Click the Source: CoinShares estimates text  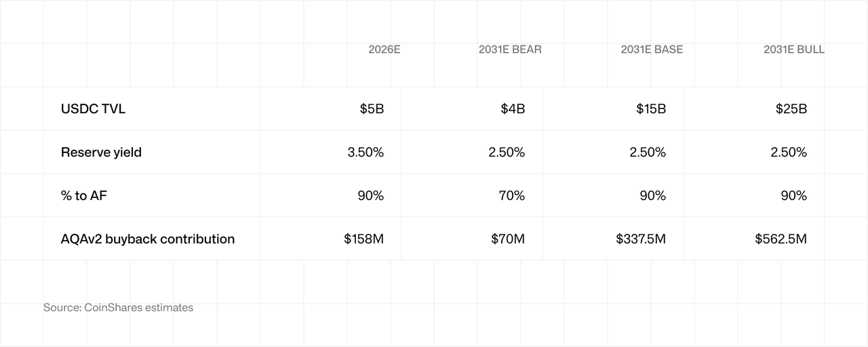click(x=118, y=307)
